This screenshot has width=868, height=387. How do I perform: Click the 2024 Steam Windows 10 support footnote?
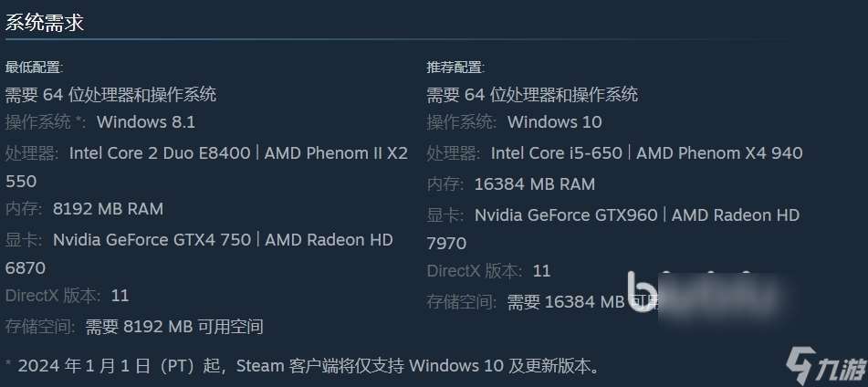click(x=303, y=366)
